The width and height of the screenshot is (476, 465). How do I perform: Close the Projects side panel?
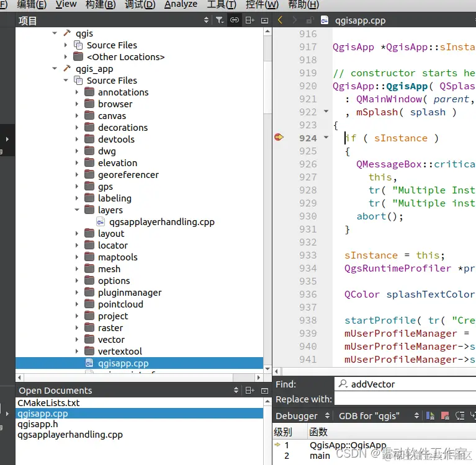pyautogui.click(x=265, y=20)
